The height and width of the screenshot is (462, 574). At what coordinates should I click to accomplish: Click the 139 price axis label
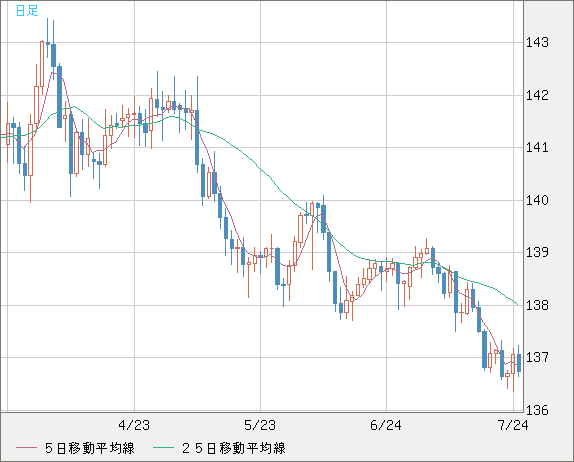pos(537,252)
